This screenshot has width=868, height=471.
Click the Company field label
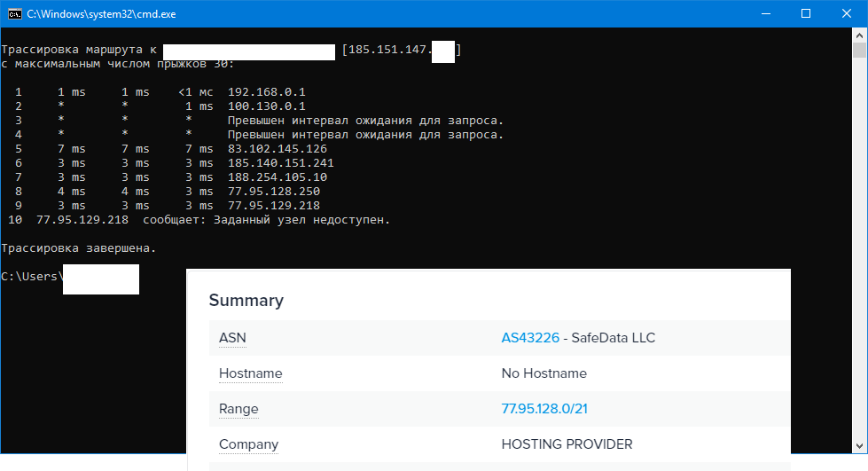pos(248,444)
